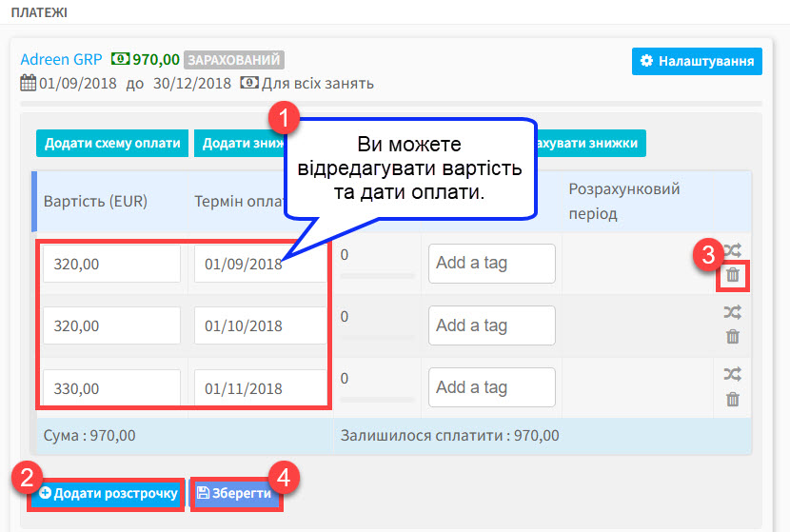Viewport: 790px width, 532px height.
Task: Click shuffle icon in first installment row
Action: coord(732,251)
